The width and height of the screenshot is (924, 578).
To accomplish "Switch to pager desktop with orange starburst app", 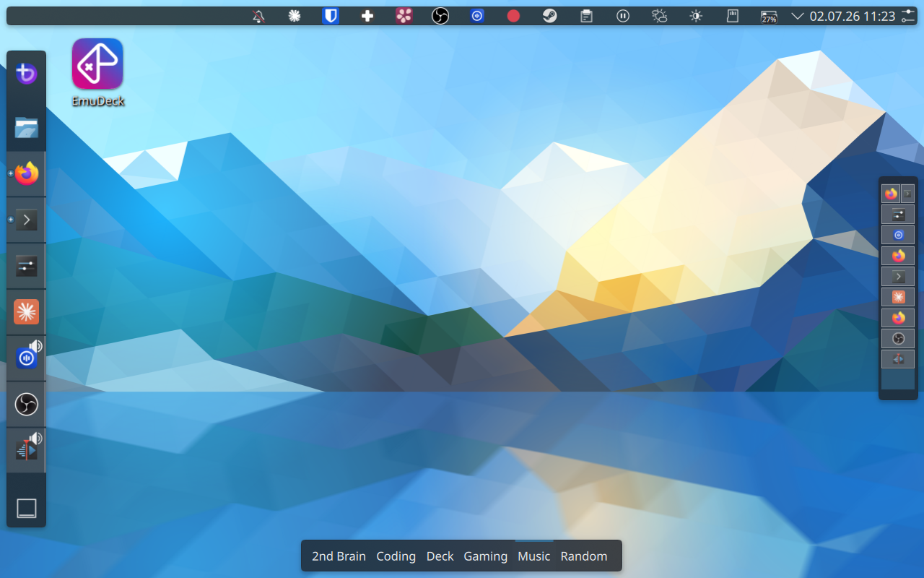I will [x=898, y=297].
